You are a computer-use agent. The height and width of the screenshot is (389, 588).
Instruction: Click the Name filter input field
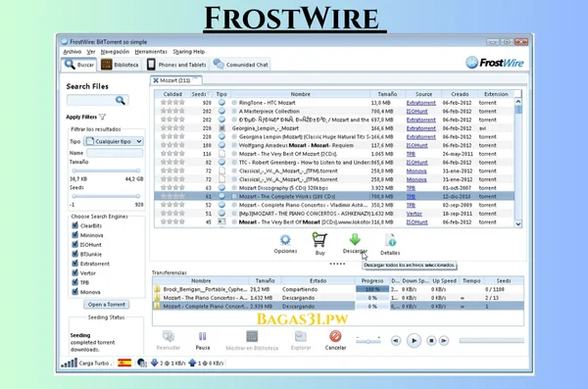coord(115,153)
